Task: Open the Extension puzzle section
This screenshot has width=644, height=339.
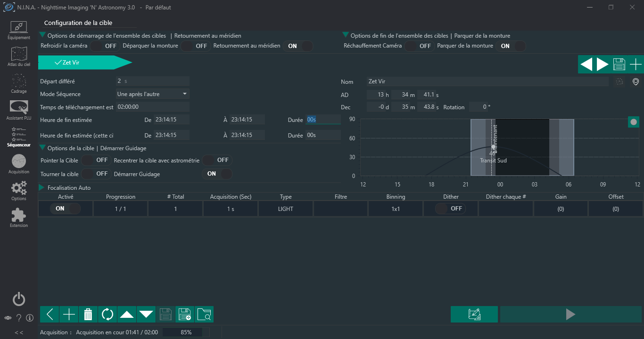Action: [19, 218]
